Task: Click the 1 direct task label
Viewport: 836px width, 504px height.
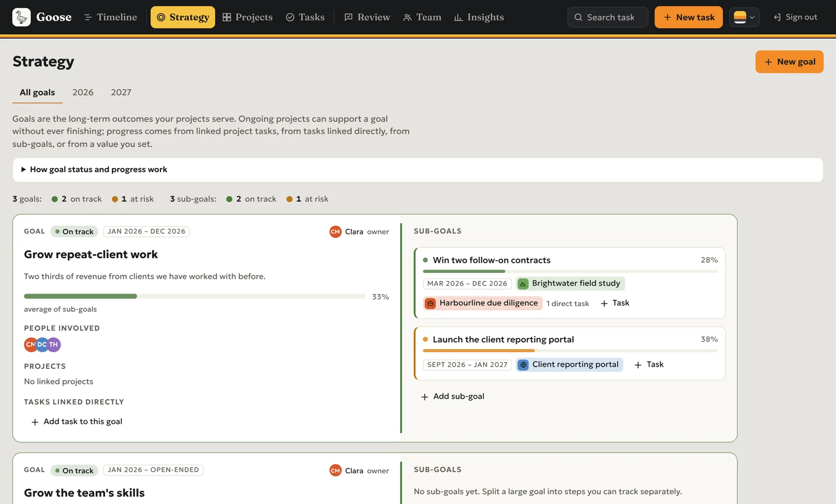Action: coord(567,303)
